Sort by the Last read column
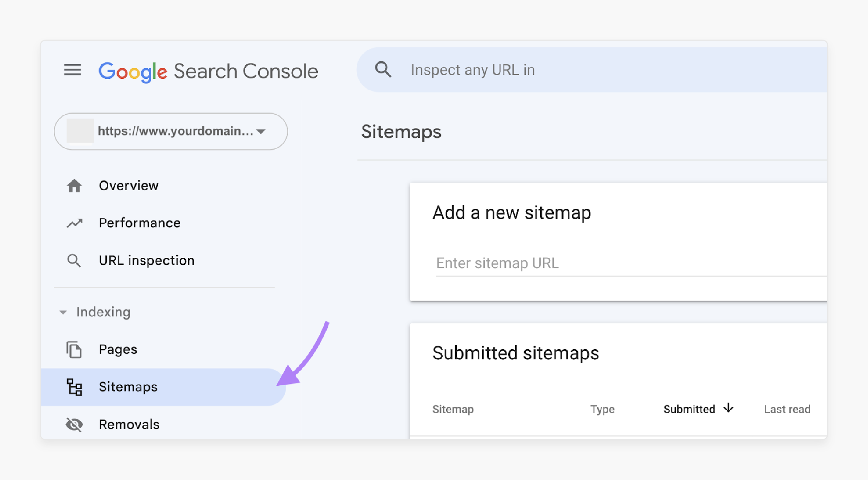Image resolution: width=868 pixels, height=480 pixels. [787, 409]
